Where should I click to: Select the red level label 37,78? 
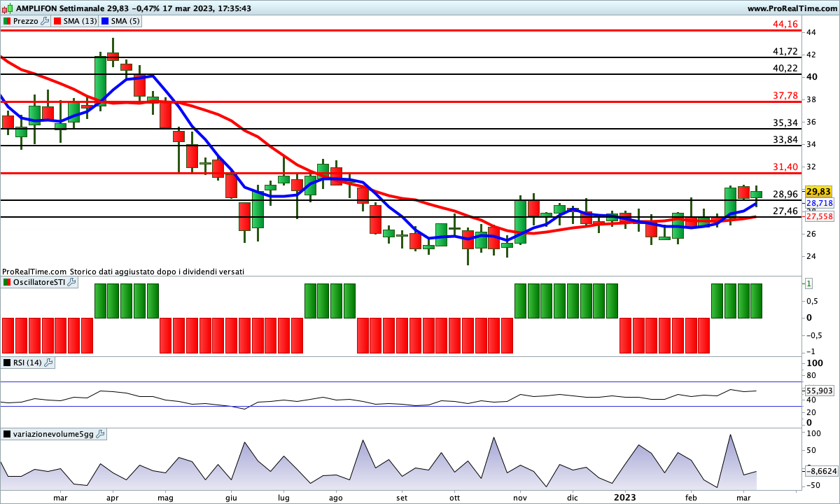(x=785, y=95)
